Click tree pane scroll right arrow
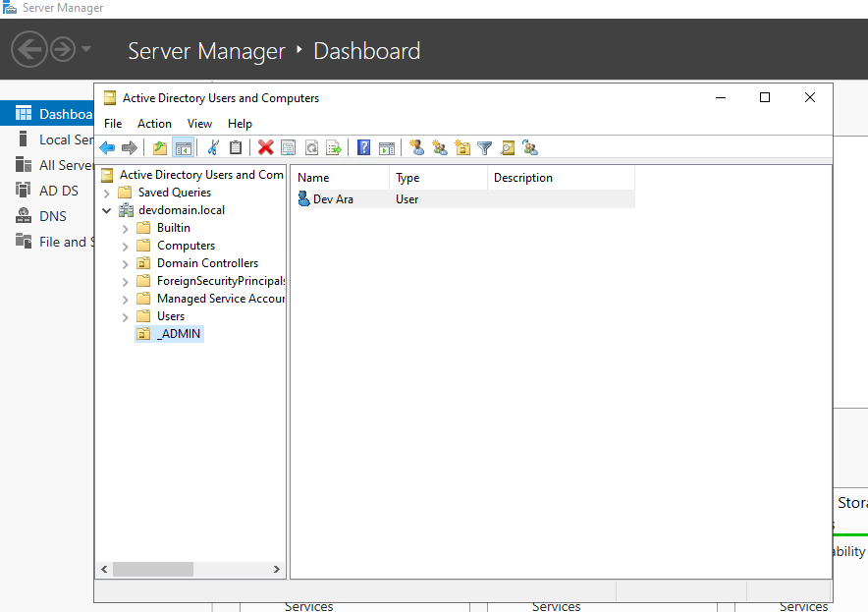The width and height of the screenshot is (868, 612). (276, 570)
